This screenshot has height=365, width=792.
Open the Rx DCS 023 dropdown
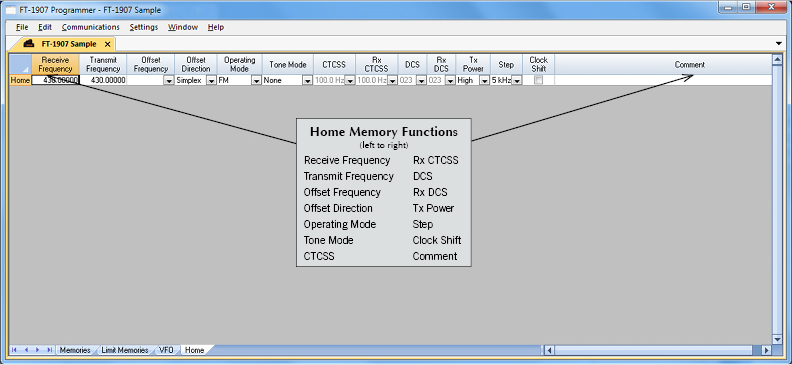click(450, 81)
